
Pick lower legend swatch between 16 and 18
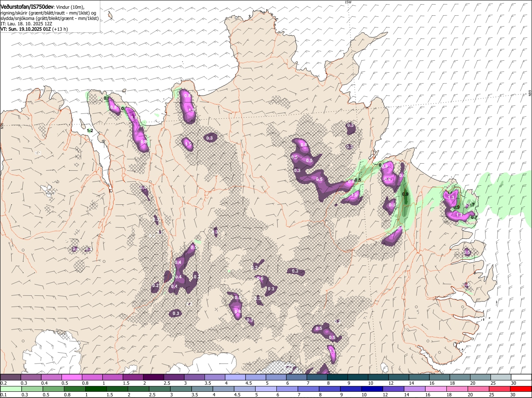436,389
